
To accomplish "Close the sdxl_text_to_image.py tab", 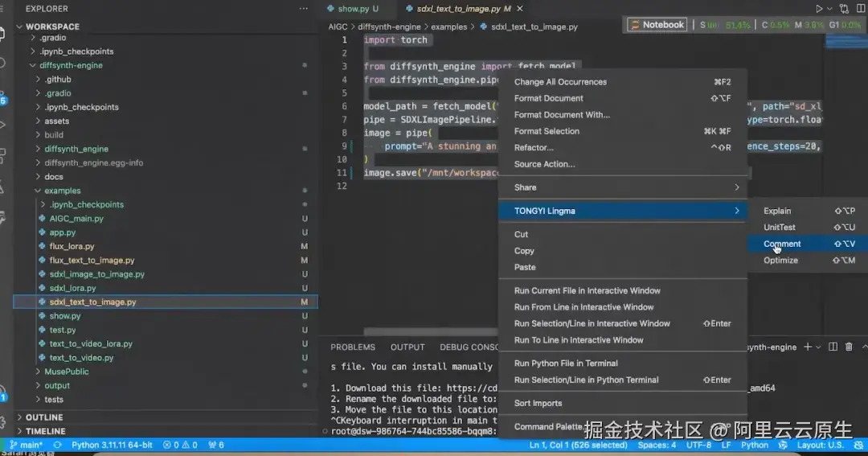I will click(x=520, y=9).
